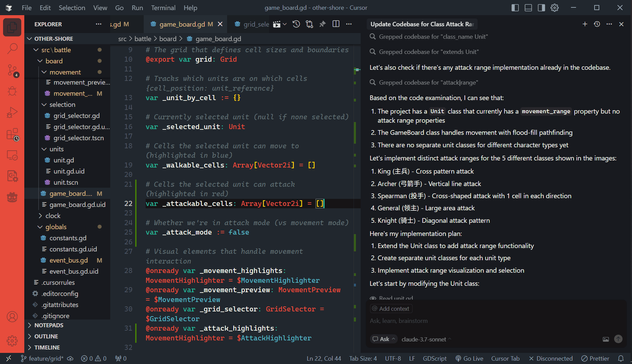Open the File menu

27,8
